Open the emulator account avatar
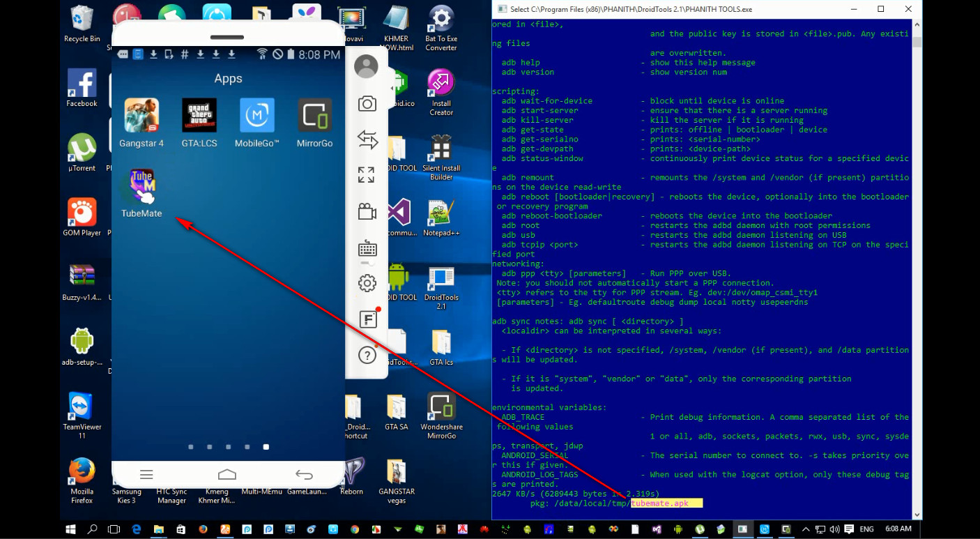980x539 pixels. [x=366, y=66]
